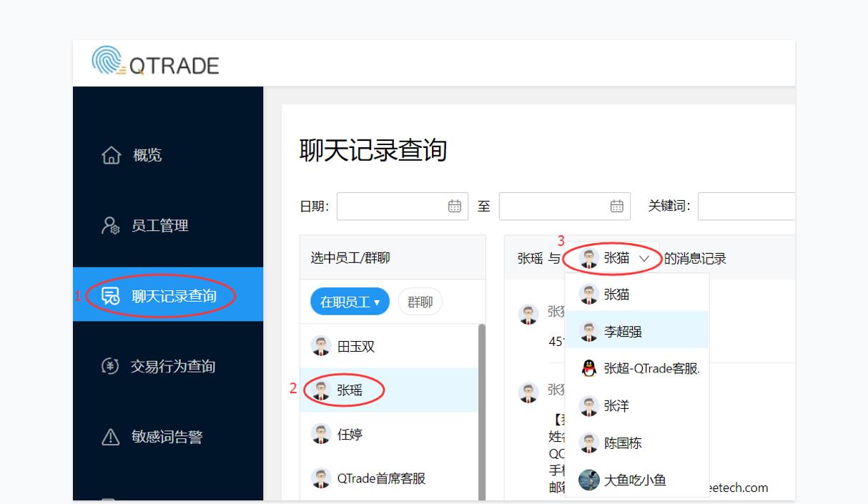The image size is (868, 504).
Task: Click the 关键词 keyword input field
Action: pyautogui.click(x=746, y=206)
